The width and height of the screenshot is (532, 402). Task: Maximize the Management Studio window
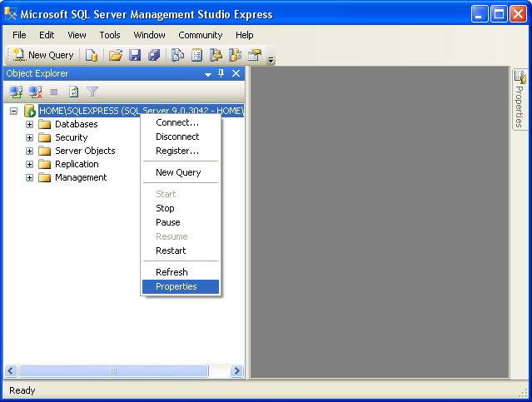coord(499,14)
